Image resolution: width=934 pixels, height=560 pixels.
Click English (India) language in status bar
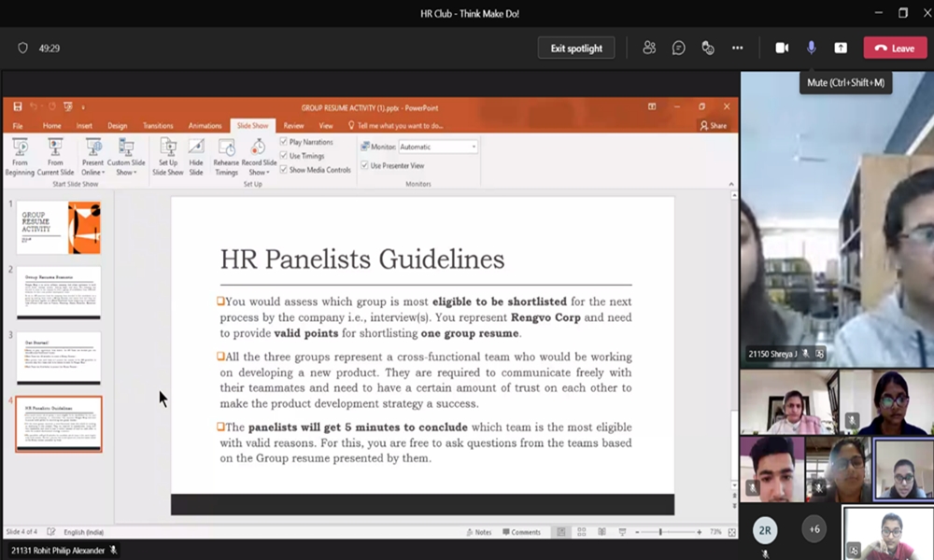pos(83,532)
